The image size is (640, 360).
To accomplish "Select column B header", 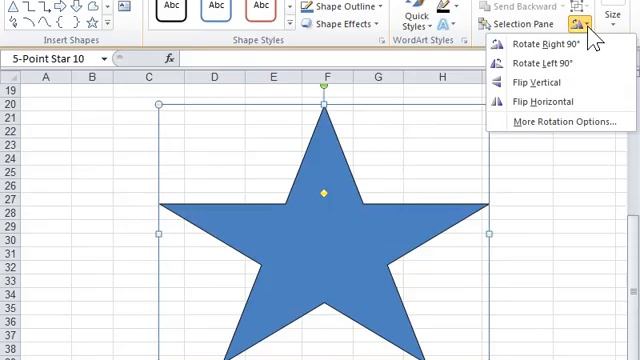I will [92, 77].
